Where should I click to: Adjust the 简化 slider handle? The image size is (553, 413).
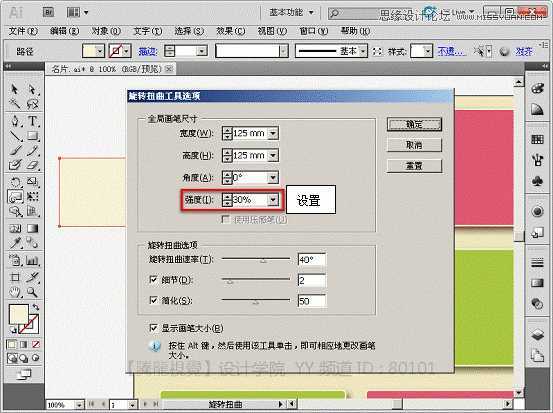click(256, 302)
